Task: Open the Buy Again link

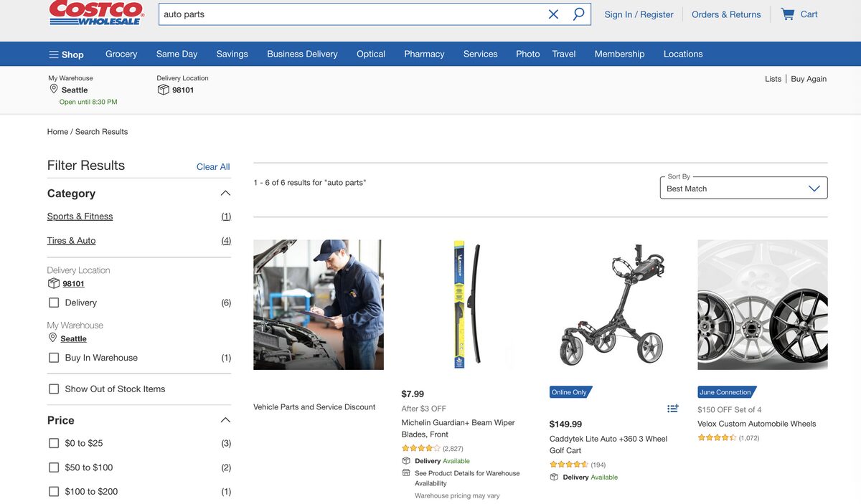Action: pyautogui.click(x=809, y=79)
